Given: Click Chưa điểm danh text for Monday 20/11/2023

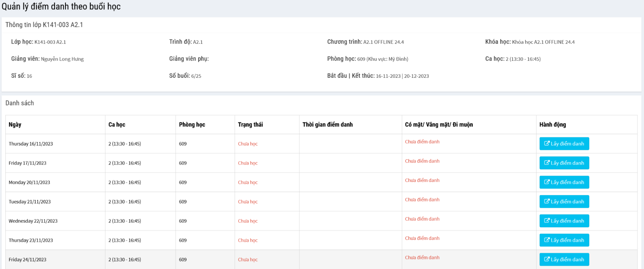Looking at the screenshot, I should click(x=422, y=180).
